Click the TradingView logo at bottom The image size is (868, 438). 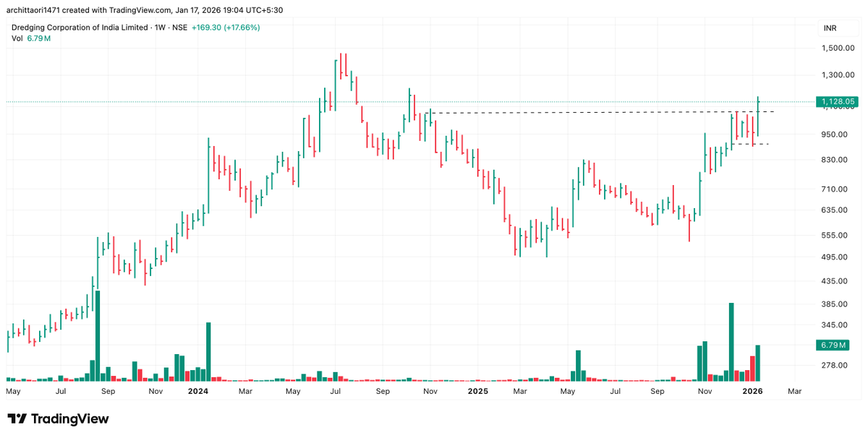(x=58, y=419)
